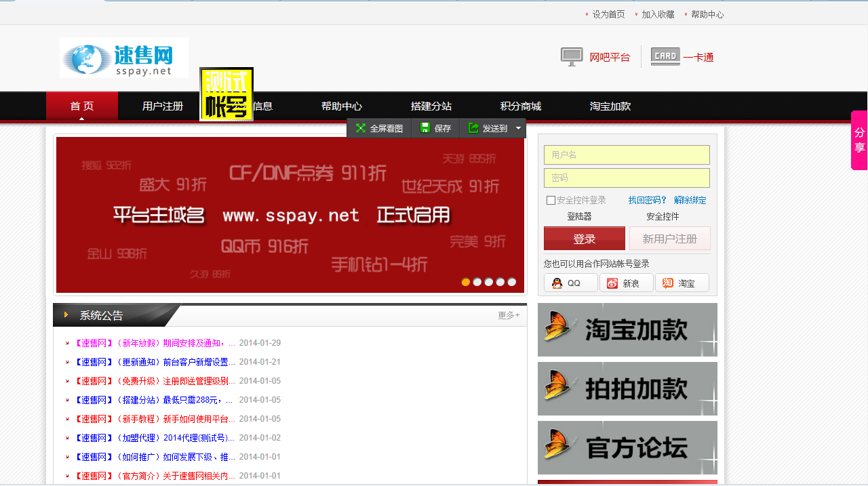The image size is (868, 486).
Task: Open the 淘宝加款 navigation menu
Action: pyautogui.click(x=610, y=106)
